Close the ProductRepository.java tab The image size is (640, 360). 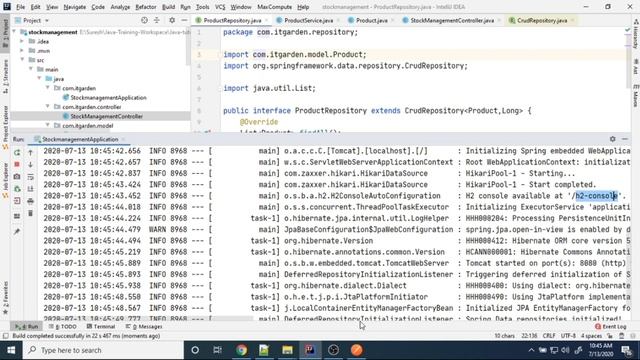[x=267, y=20]
